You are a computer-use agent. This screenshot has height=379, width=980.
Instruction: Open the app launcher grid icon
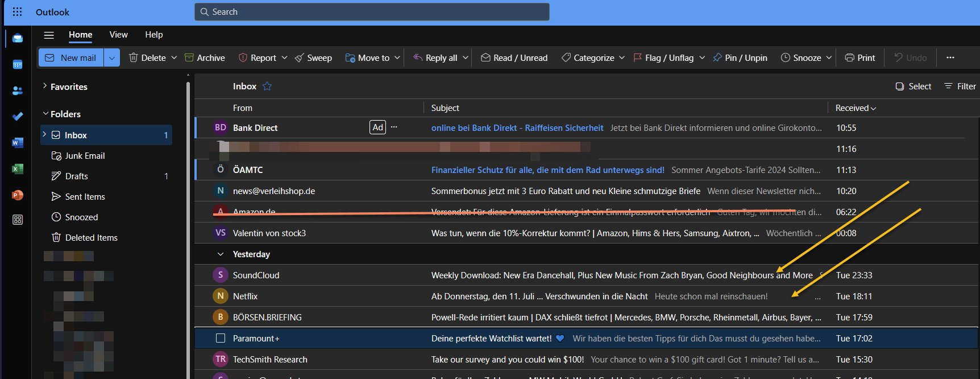tap(17, 12)
